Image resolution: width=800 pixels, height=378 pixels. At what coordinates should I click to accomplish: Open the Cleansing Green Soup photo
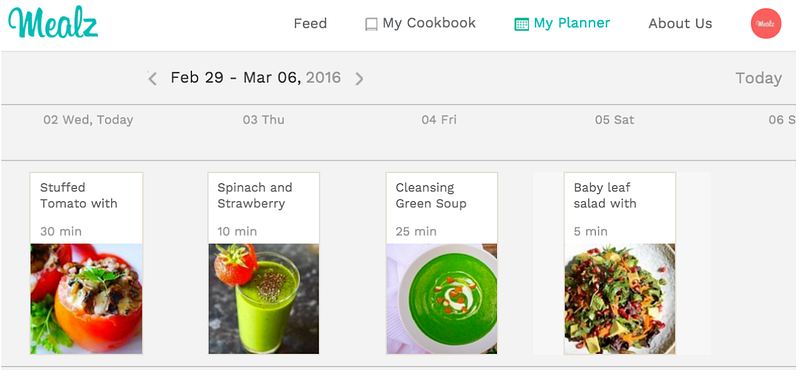pos(442,299)
